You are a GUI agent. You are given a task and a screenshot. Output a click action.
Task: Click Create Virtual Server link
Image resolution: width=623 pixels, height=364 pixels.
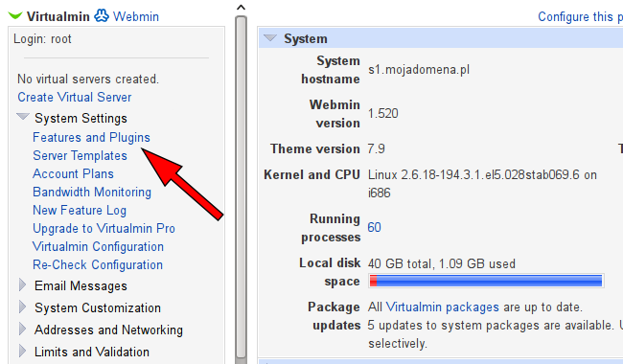tap(75, 98)
